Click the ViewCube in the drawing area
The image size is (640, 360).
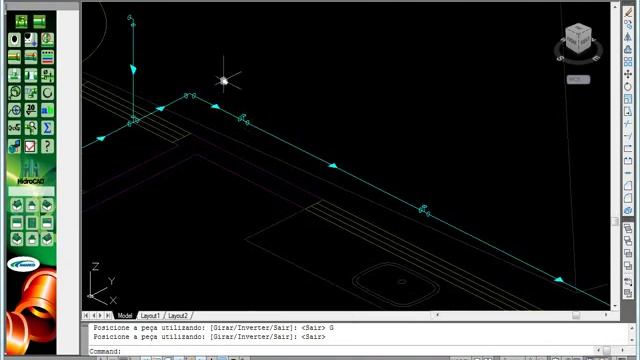pos(579,39)
